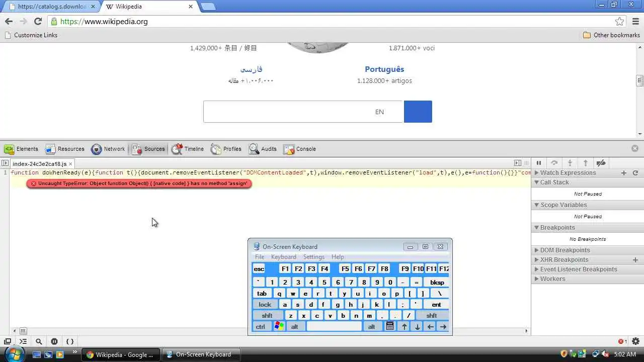The height and width of the screenshot is (362, 644).
Task: Open the Chrome wrench menu
Action: pyautogui.click(x=635, y=21)
